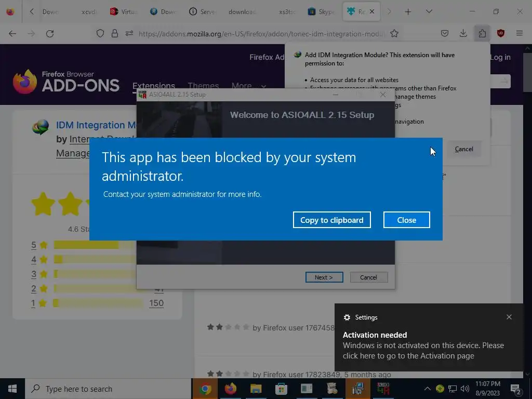Save page to Pocket

pyautogui.click(x=445, y=33)
